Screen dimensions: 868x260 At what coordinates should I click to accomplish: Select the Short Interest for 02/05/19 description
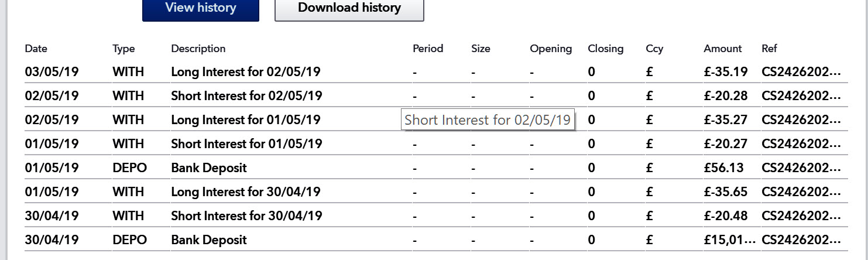tap(246, 96)
